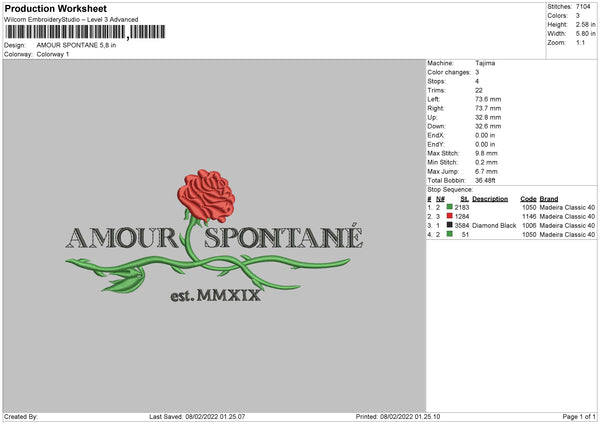
Task: Click the 'N#' column header
Action: tap(440, 199)
